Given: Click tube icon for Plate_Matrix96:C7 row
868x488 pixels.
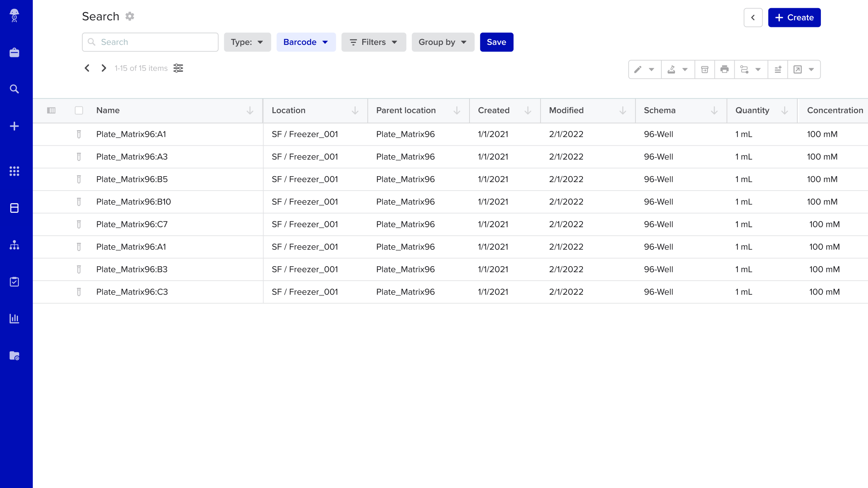Looking at the screenshot, I should point(79,225).
